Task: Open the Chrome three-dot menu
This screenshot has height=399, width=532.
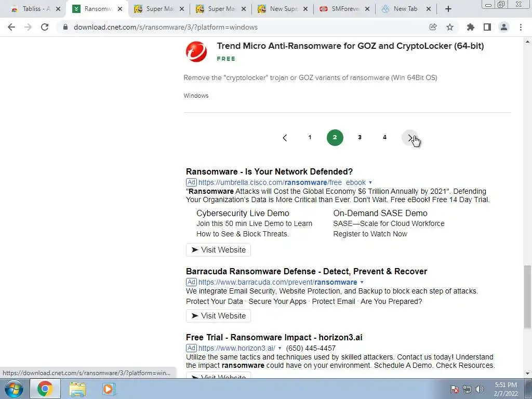Action: [521, 27]
